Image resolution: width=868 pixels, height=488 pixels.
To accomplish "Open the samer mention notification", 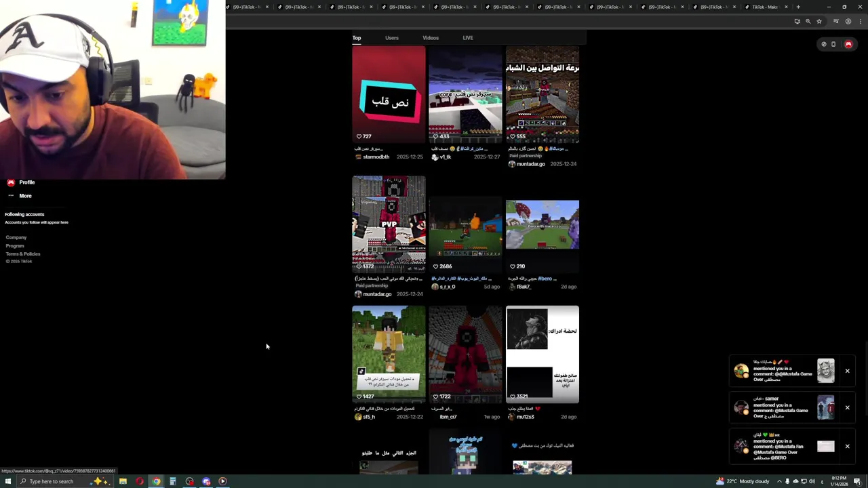I will coord(785,407).
